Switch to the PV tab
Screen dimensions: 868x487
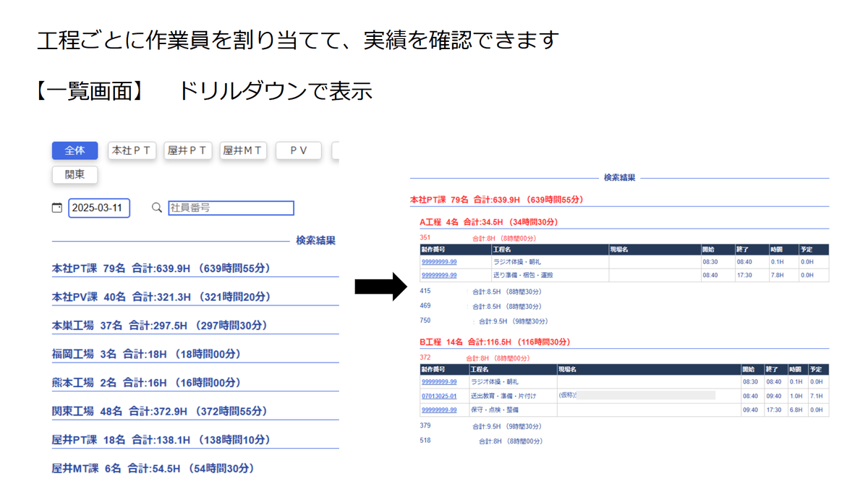(298, 151)
